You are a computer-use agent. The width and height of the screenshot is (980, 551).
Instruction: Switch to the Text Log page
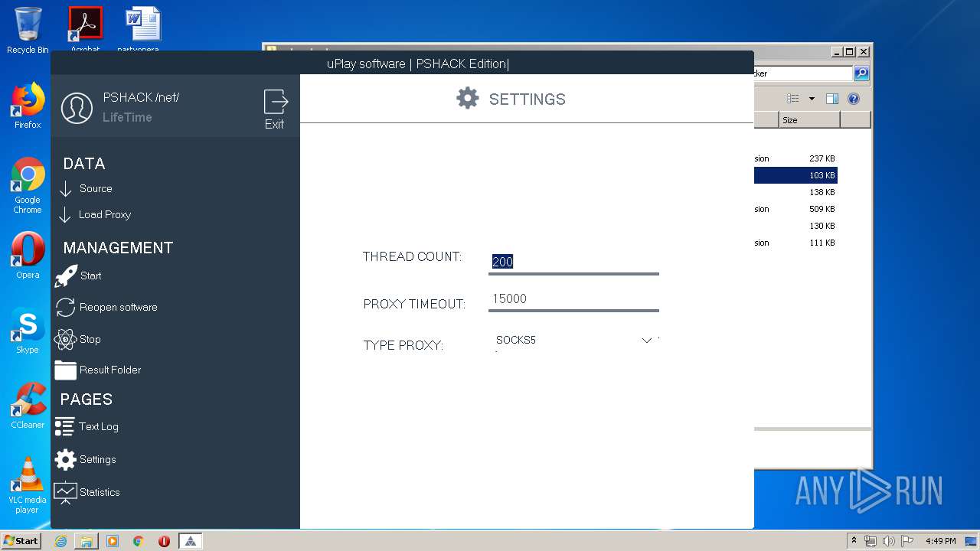(99, 427)
